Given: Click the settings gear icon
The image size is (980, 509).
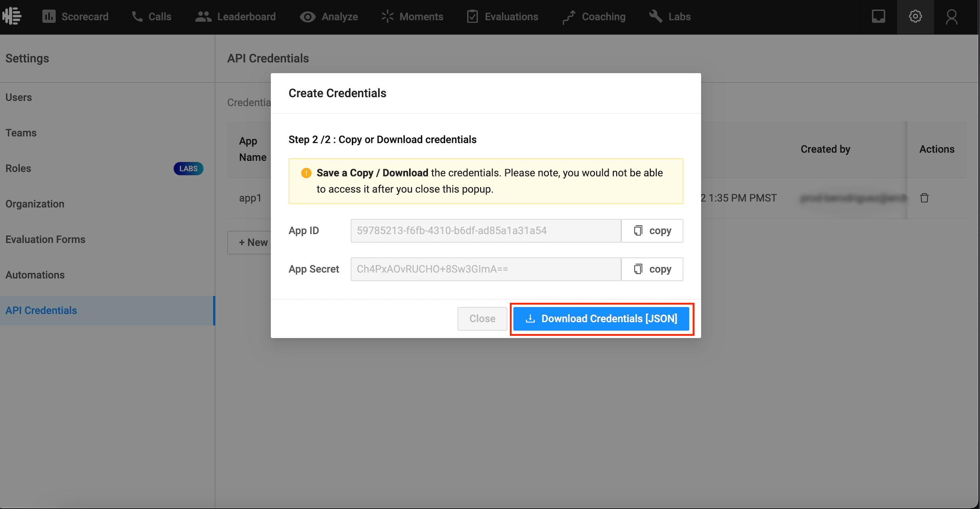Looking at the screenshot, I should [x=915, y=17].
